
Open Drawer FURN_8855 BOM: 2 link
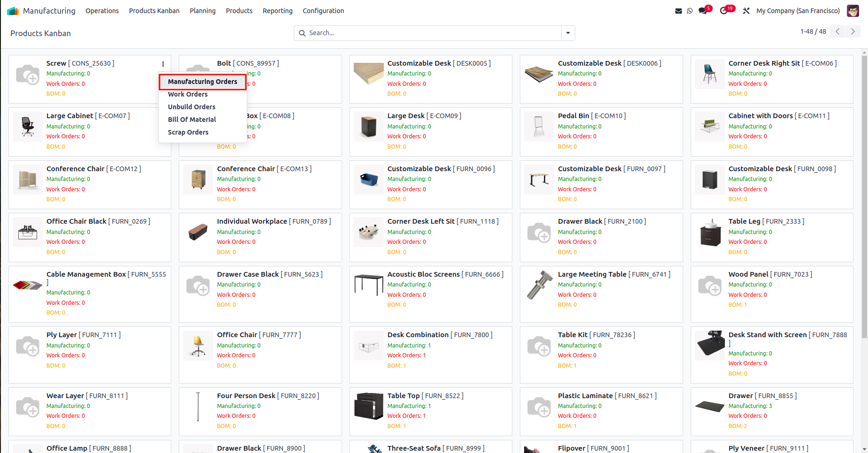pos(738,426)
